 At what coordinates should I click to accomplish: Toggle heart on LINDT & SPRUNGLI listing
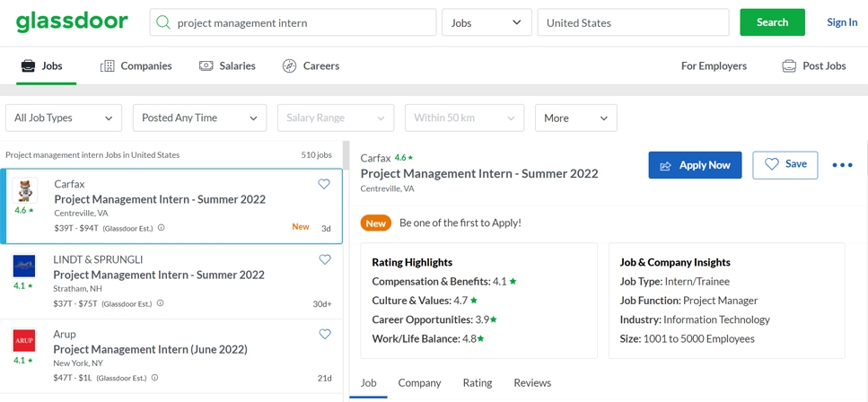[325, 259]
